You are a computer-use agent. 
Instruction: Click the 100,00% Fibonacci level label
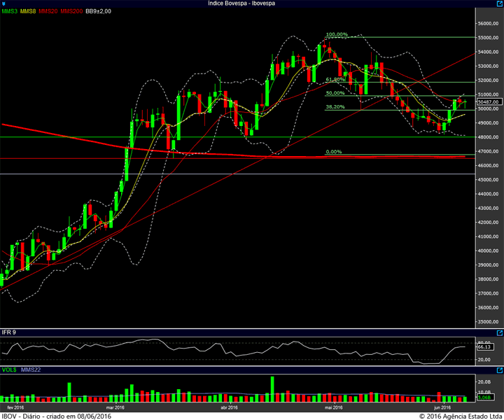[337, 34]
